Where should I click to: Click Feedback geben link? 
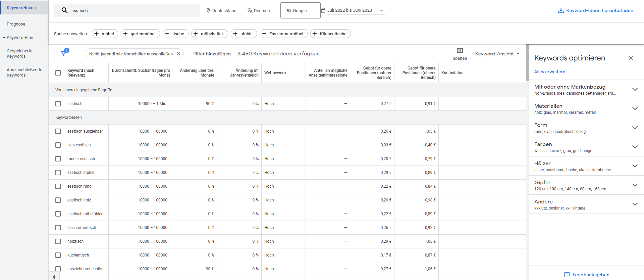pyautogui.click(x=591, y=275)
